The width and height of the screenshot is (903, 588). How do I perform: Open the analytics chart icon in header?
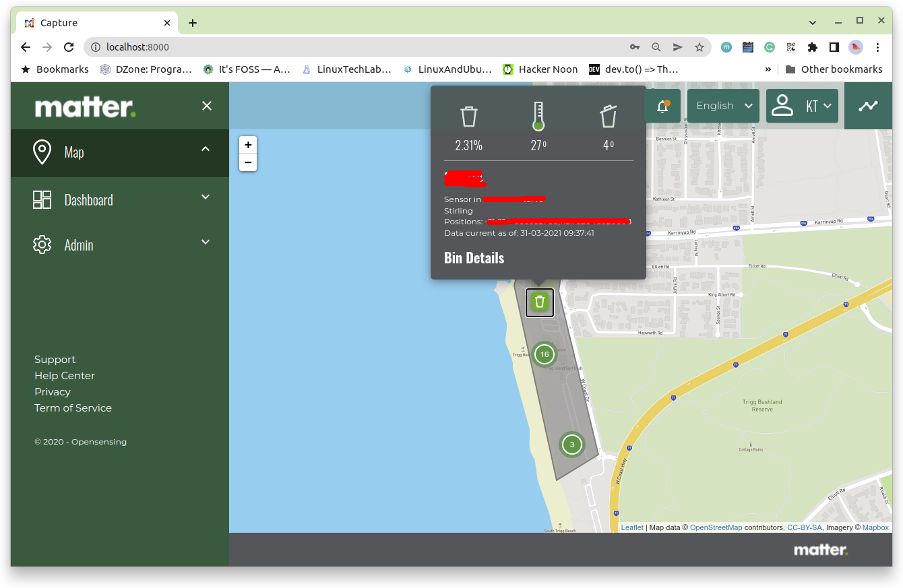868,106
